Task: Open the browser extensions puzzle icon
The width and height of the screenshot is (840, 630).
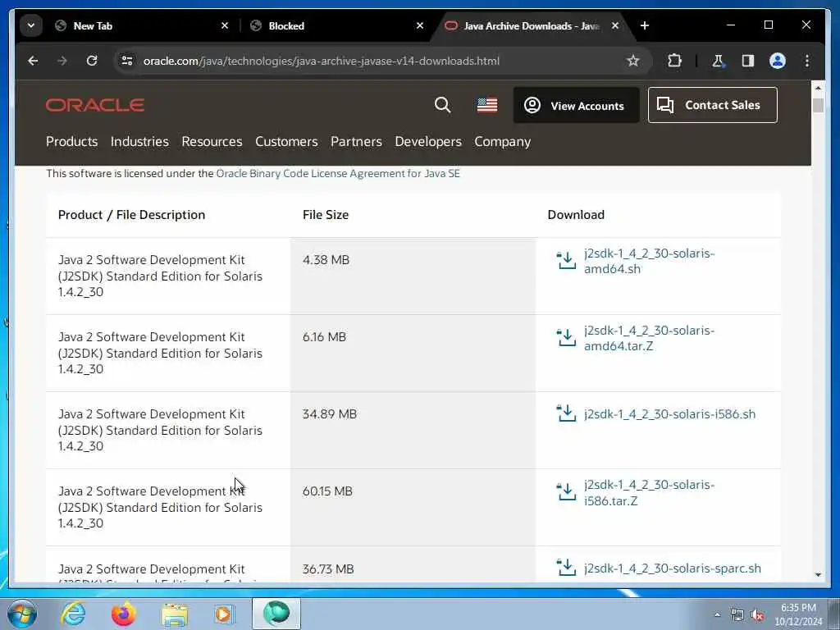Action: pyautogui.click(x=674, y=61)
